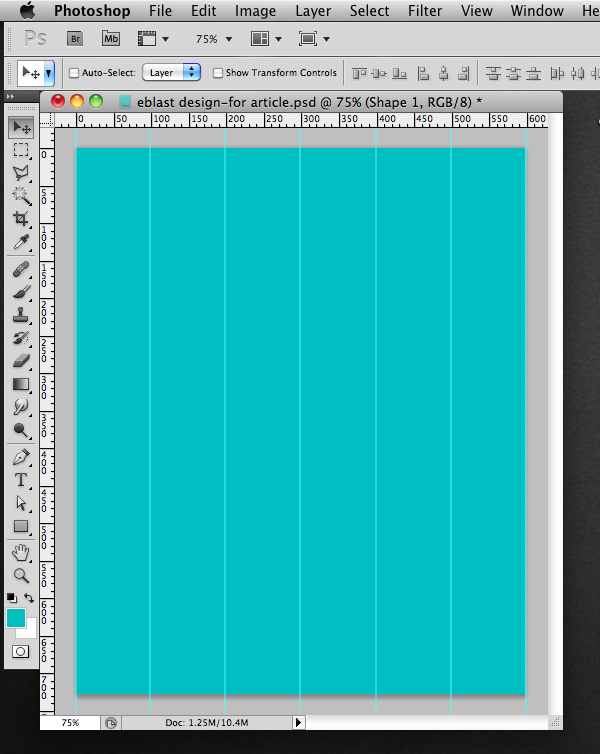The image size is (600, 754).
Task: Activate the Type tool
Action: point(20,480)
